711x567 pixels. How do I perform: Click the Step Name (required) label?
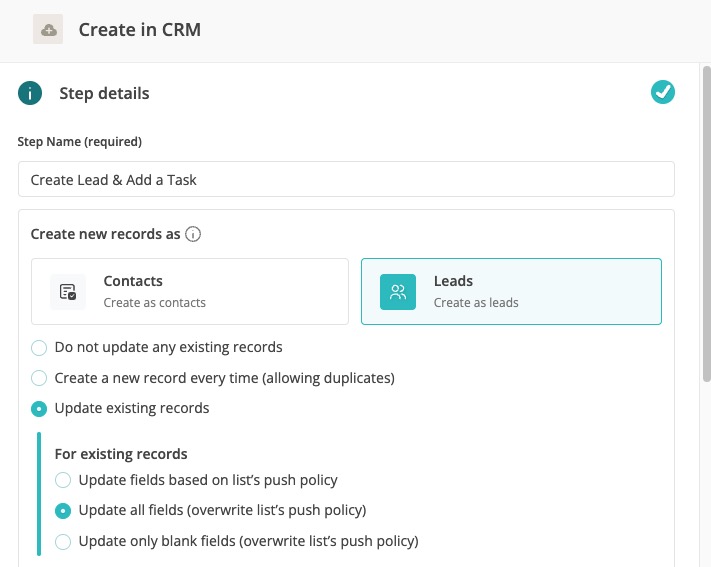[80, 142]
